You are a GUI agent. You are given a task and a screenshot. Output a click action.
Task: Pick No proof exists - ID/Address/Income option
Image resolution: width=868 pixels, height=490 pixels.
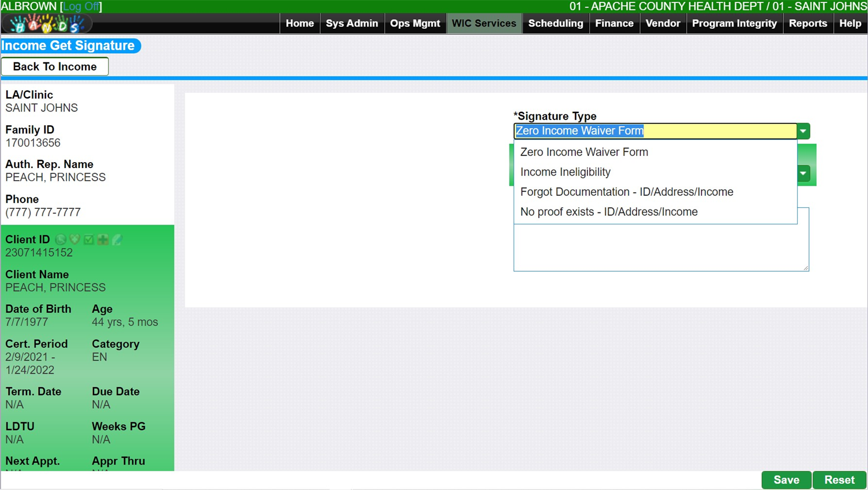(608, 212)
